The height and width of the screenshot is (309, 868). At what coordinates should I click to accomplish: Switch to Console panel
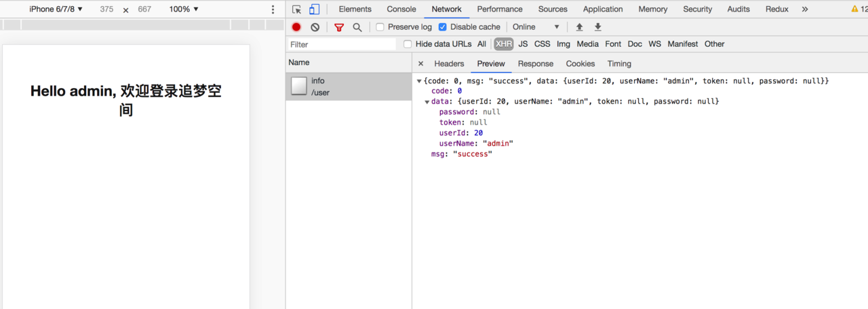pos(401,9)
